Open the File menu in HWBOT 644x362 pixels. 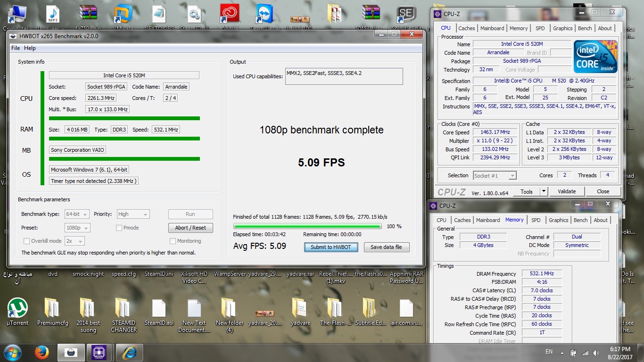[16, 48]
